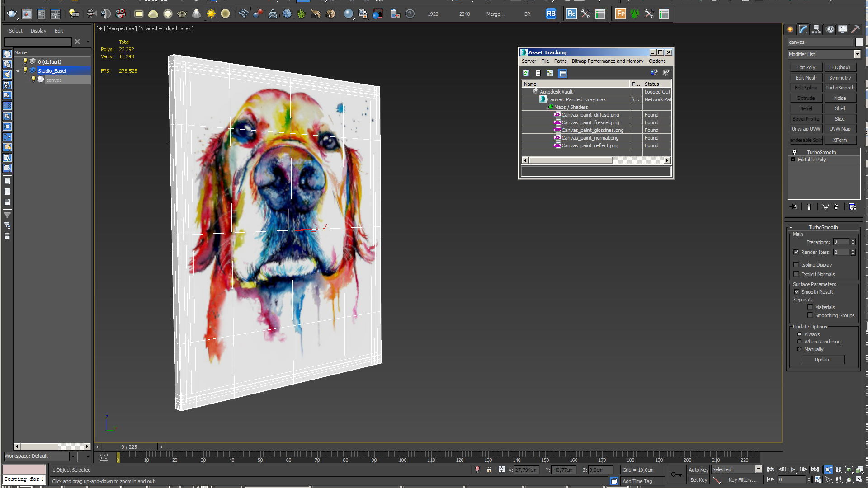
Task: Click the Auto Key button
Action: pyautogui.click(x=698, y=470)
